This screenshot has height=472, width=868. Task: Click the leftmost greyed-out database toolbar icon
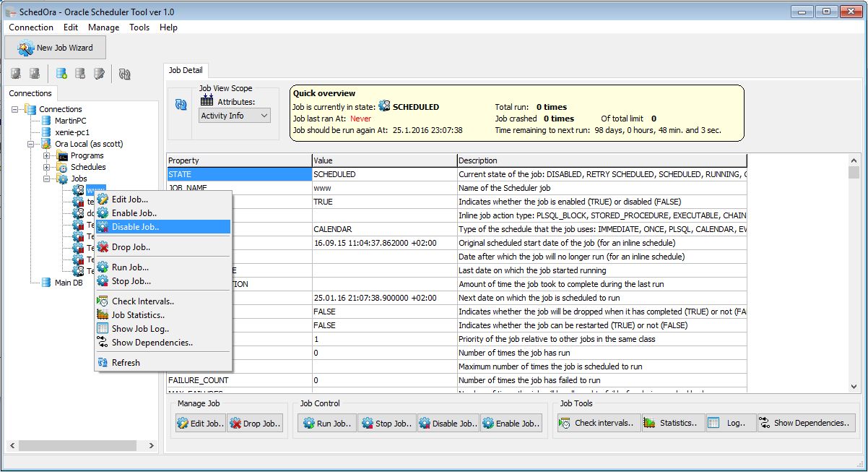(x=15, y=73)
